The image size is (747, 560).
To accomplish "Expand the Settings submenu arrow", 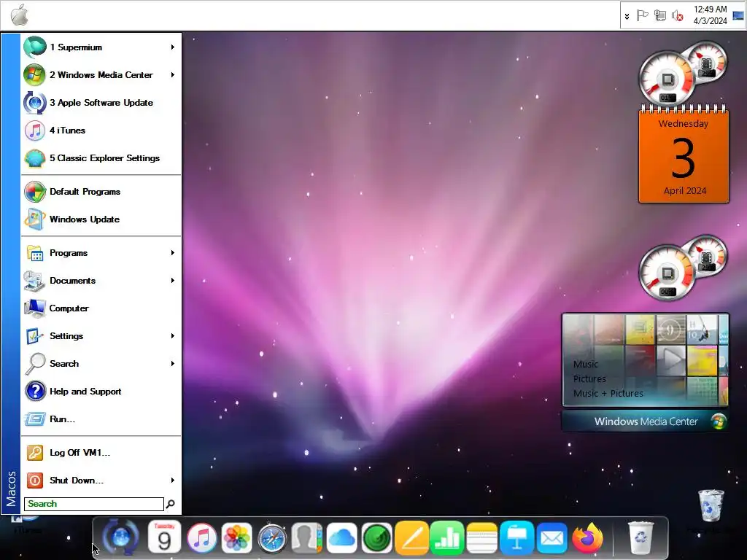I will pyautogui.click(x=172, y=335).
